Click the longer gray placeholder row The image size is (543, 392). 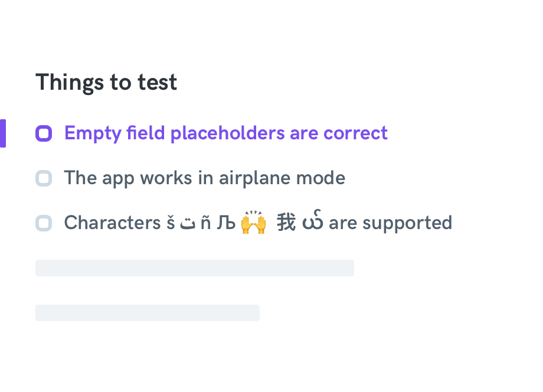pyautogui.click(x=195, y=268)
